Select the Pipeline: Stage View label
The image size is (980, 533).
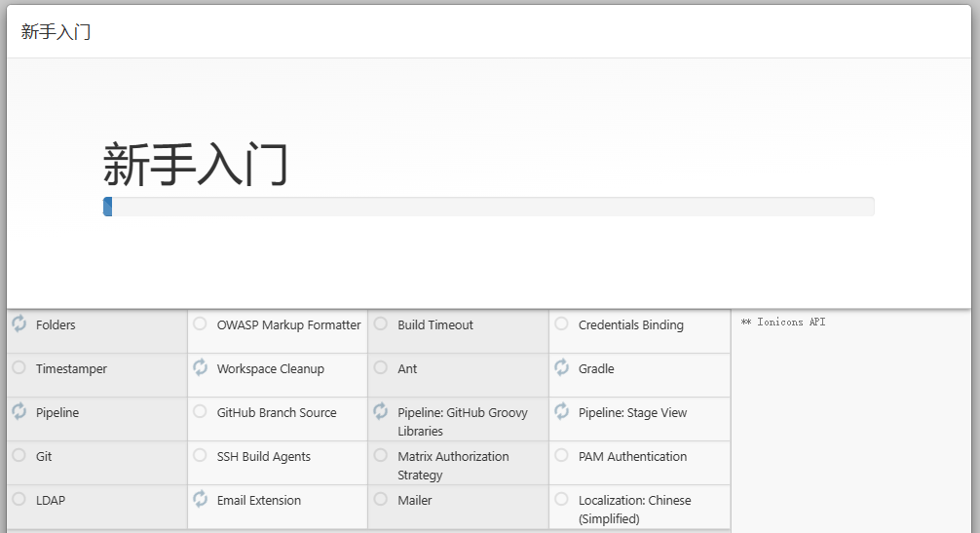[632, 413]
